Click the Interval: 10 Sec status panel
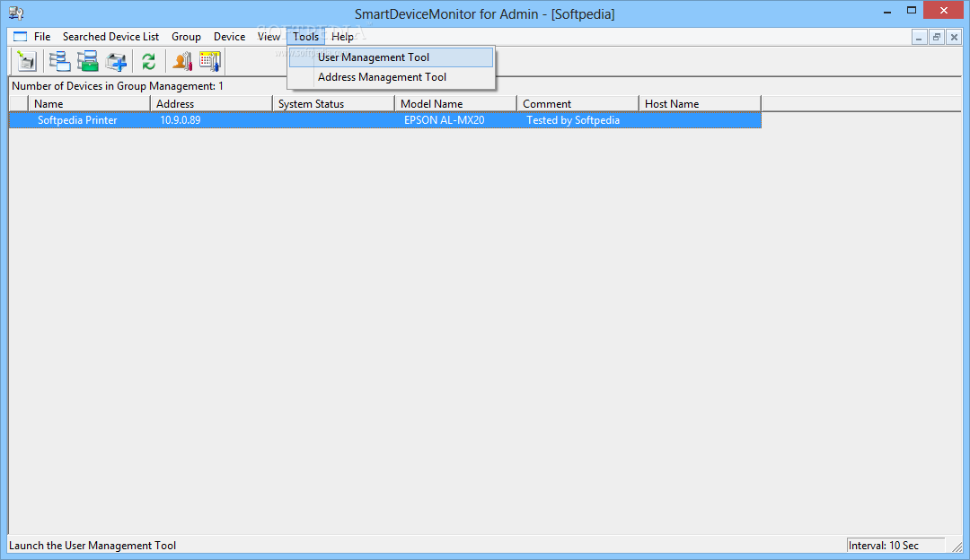The width and height of the screenshot is (970, 560). click(x=895, y=545)
